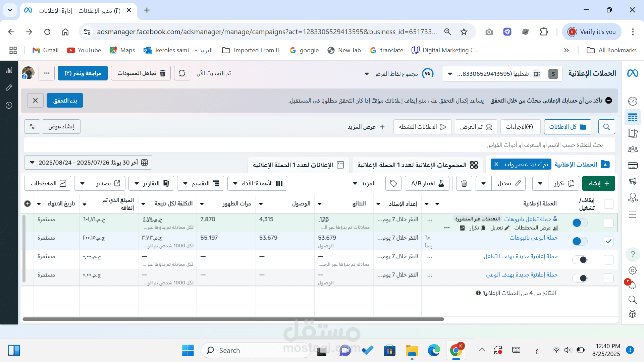This screenshot has height=362, width=644.
Task: Open the billing card icon in the sidebar
Action: 633,165
